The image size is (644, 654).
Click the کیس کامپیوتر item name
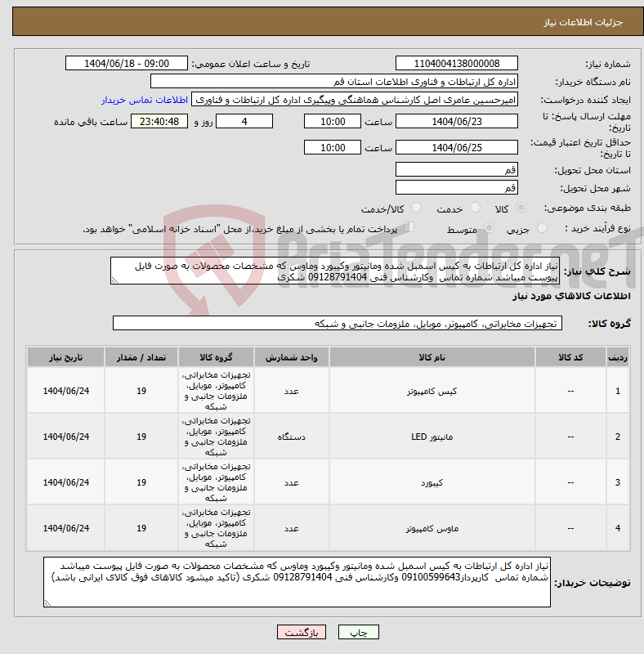click(x=432, y=391)
